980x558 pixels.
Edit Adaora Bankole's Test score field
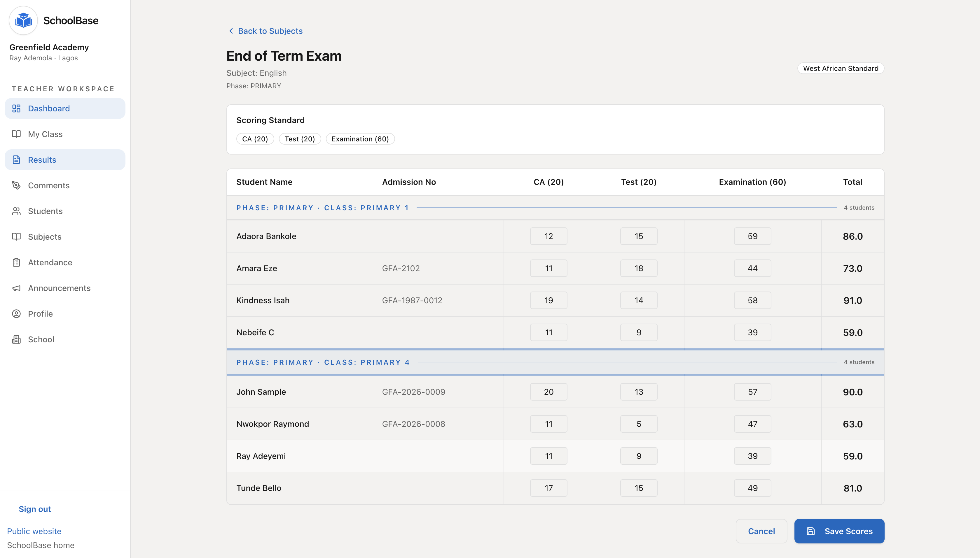pos(638,236)
